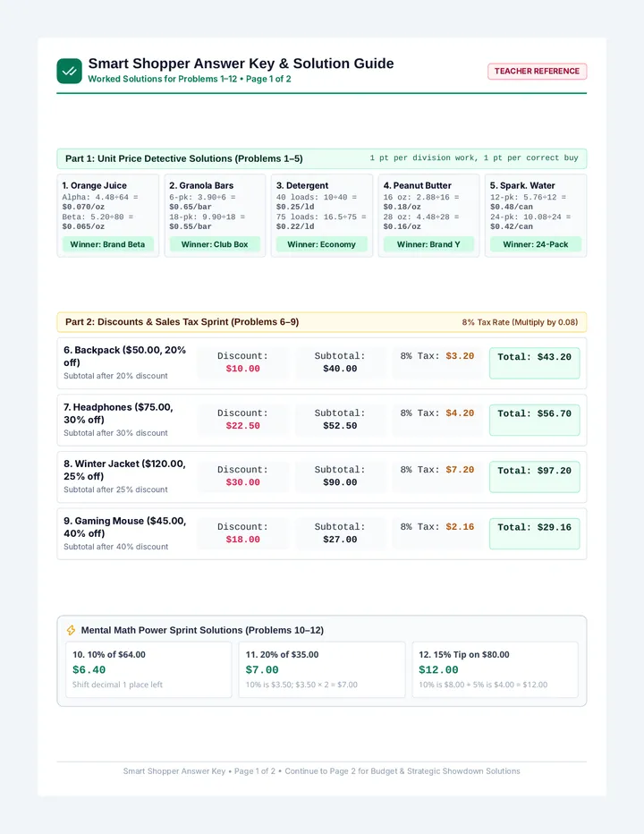Click the 8% Tax Rate (Multiply by 0.08) note
Image resolution: width=644 pixels, height=834 pixels.
click(520, 322)
